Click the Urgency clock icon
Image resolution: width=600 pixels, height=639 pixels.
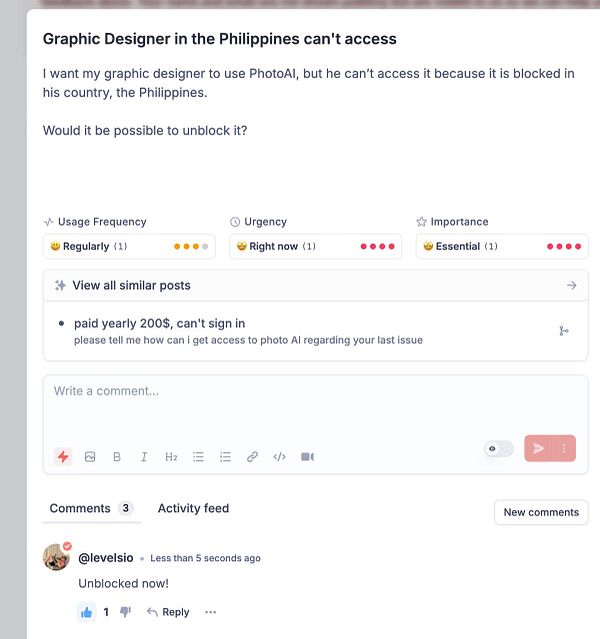tap(235, 222)
